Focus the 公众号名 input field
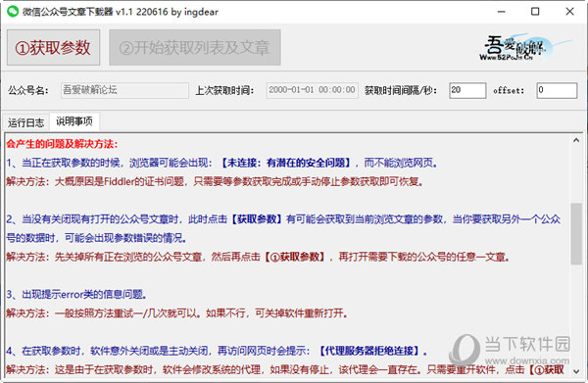This screenshot has width=588, height=383. click(124, 90)
